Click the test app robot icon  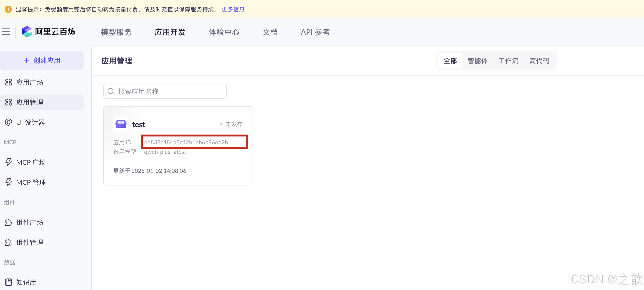121,124
